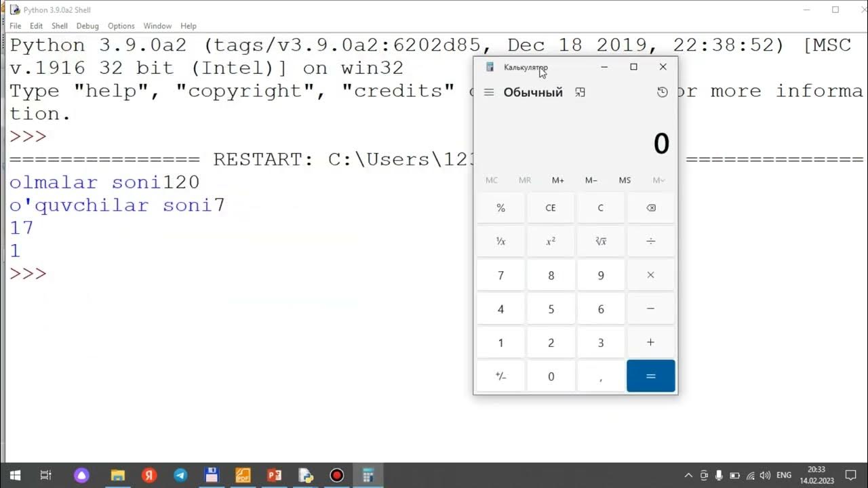Click the 'olmalar soni120' output line
This screenshot has height=488, width=868.
[x=104, y=182]
